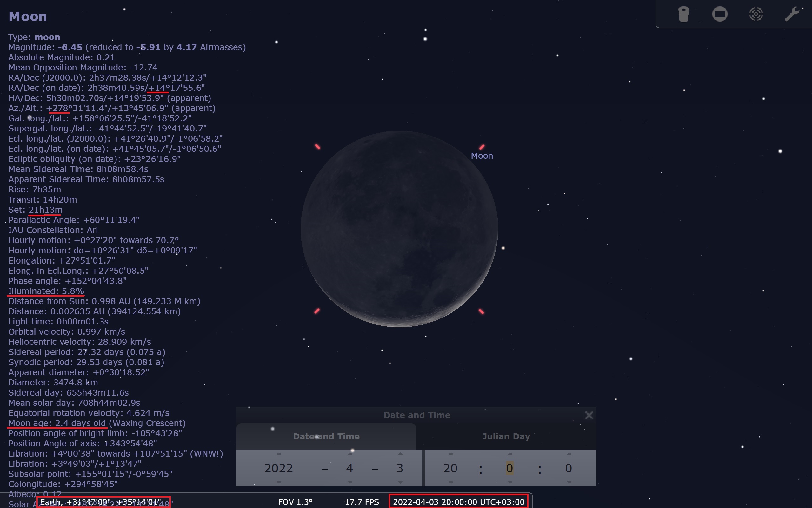Screen dimensions: 812x508
Task: Click the large Moon heading of info panel
Action: (x=28, y=17)
